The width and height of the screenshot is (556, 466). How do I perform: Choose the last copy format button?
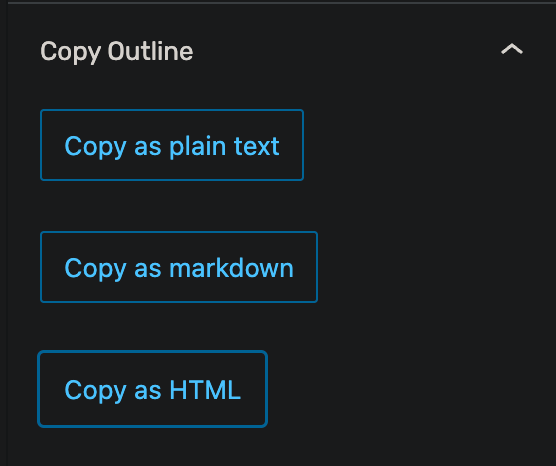[152, 389]
